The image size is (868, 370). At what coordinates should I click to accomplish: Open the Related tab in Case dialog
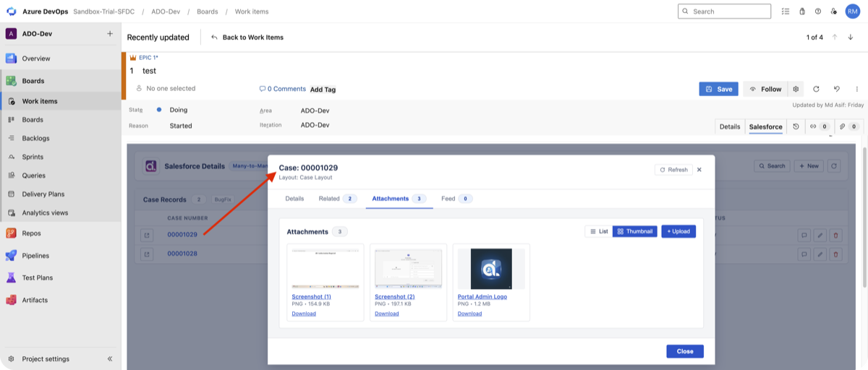coord(338,198)
